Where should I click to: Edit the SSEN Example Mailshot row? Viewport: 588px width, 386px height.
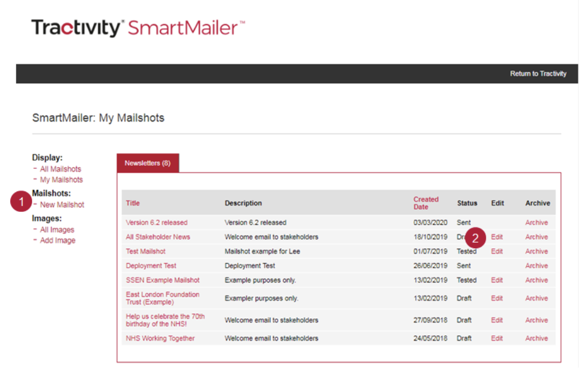point(497,280)
